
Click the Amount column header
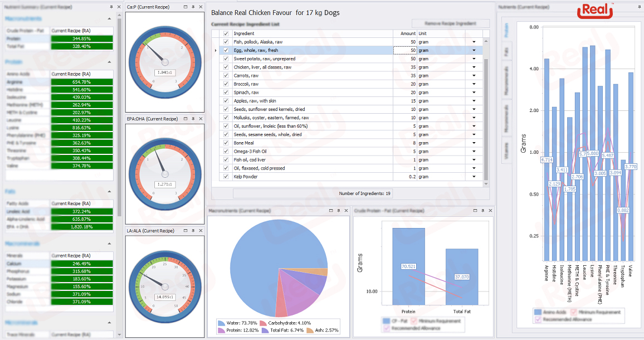(x=405, y=33)
